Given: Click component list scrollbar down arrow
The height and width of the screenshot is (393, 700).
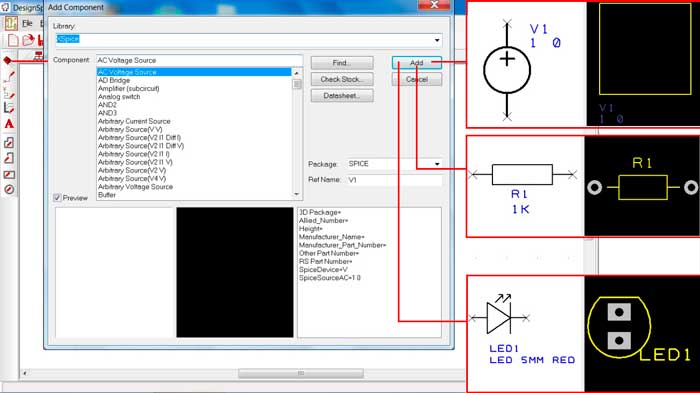Looking at the screenshot, I should 297,194.
